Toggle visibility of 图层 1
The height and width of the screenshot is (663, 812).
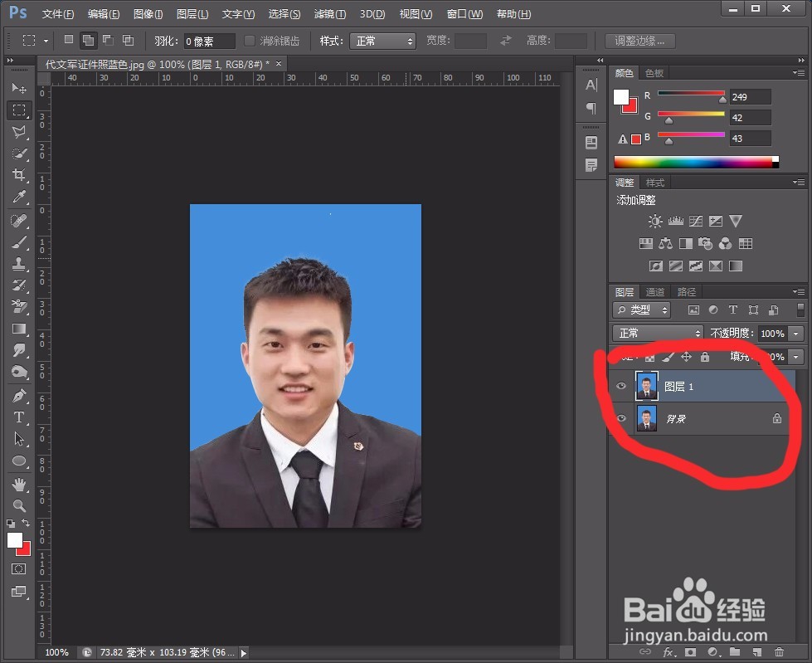pos(620,386)
